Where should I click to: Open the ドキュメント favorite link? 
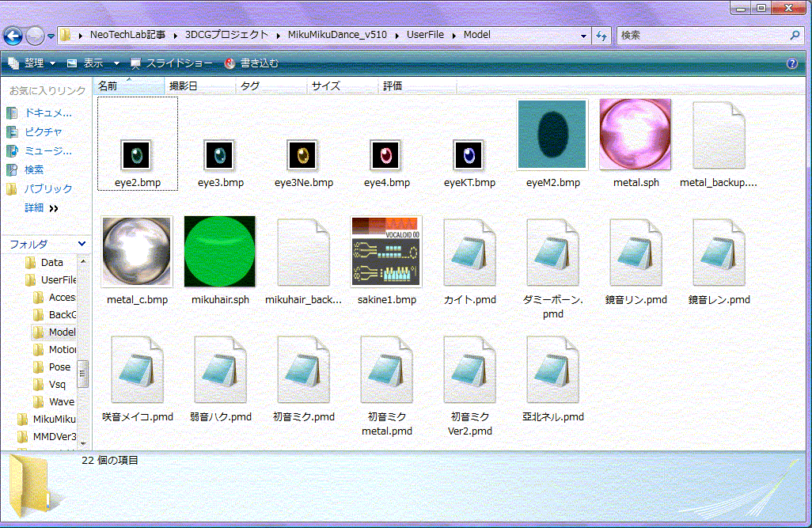coord(40,112)
